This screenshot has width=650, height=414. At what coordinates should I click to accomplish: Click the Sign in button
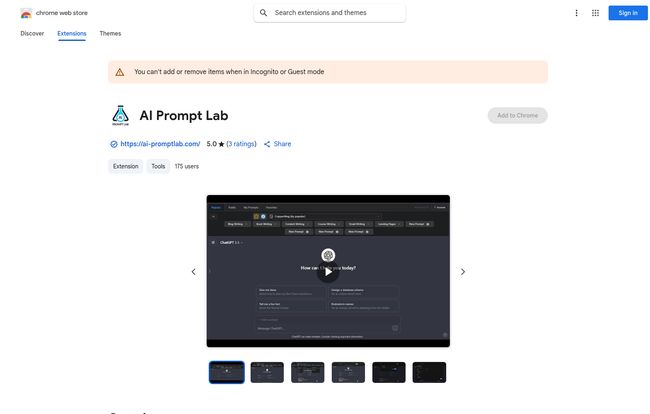[628, 13]
